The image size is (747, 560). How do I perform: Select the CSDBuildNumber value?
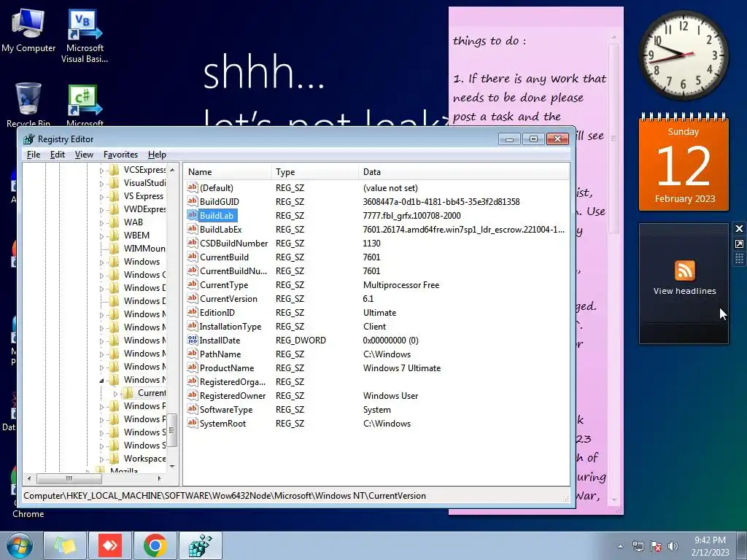pos(233,244)
